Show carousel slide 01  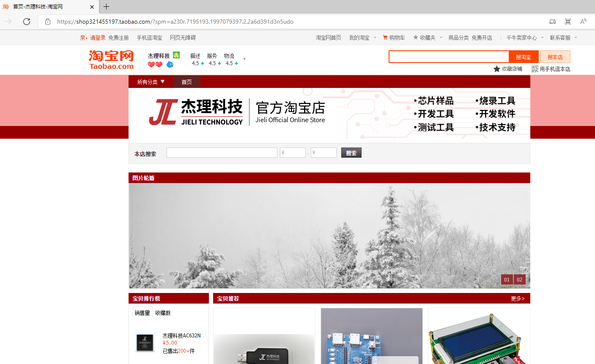(x=507, y=279)
